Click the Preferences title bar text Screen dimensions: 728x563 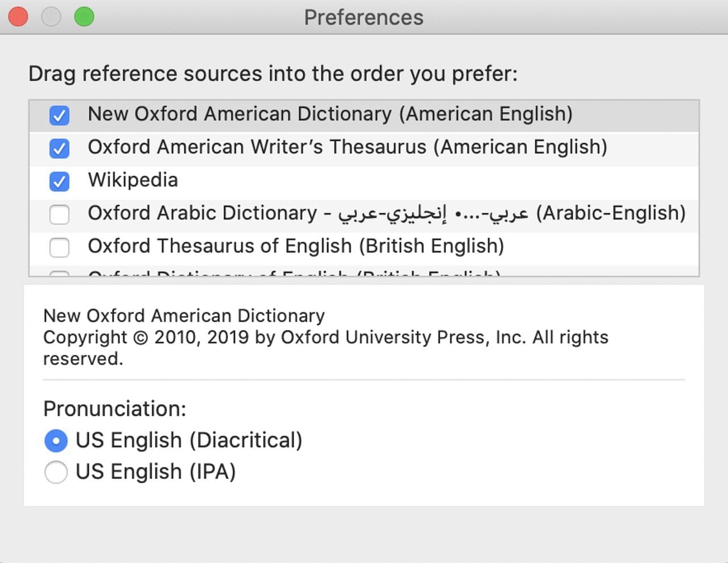click(x=363, y=18)
